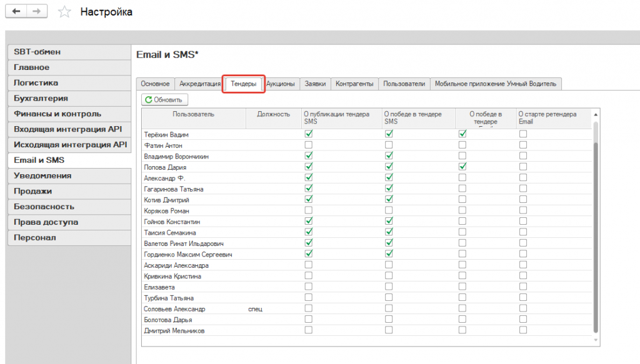Switch to the Заявки tab
640x364 pixels.
pyautogui.click(x=315, y=84)
